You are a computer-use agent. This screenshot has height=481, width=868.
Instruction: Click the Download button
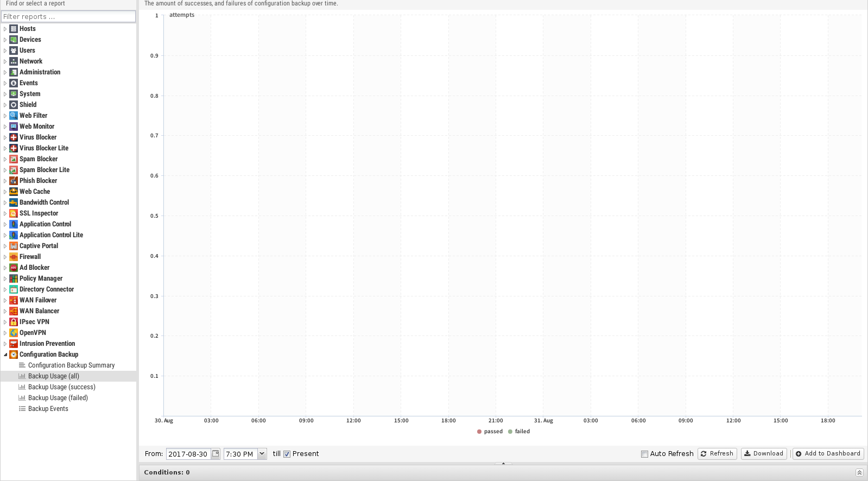tap(764, 454)
